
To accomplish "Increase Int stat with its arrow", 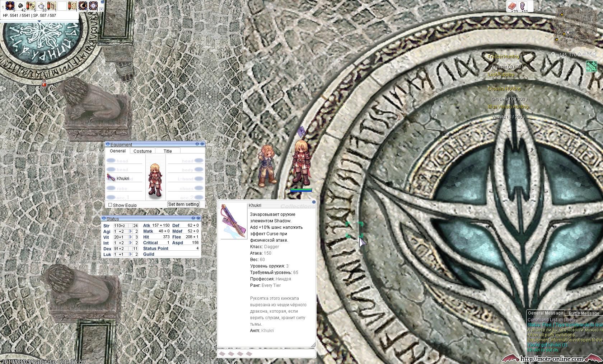I will tap(131, 243).
